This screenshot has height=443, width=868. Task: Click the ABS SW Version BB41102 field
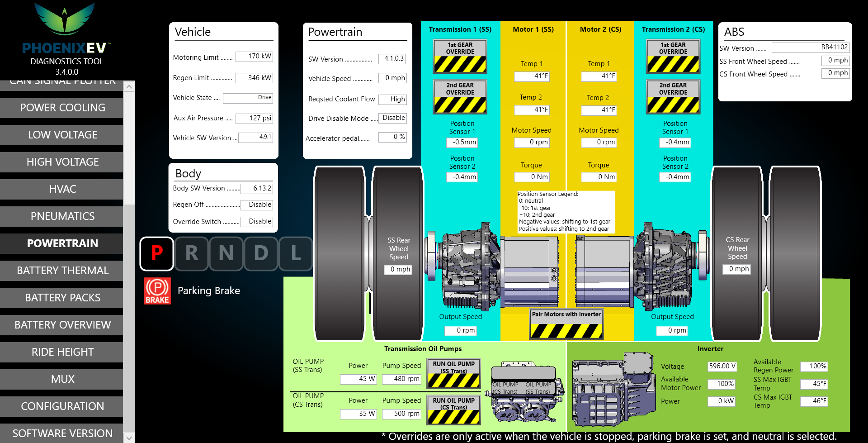tap(811, 48)
